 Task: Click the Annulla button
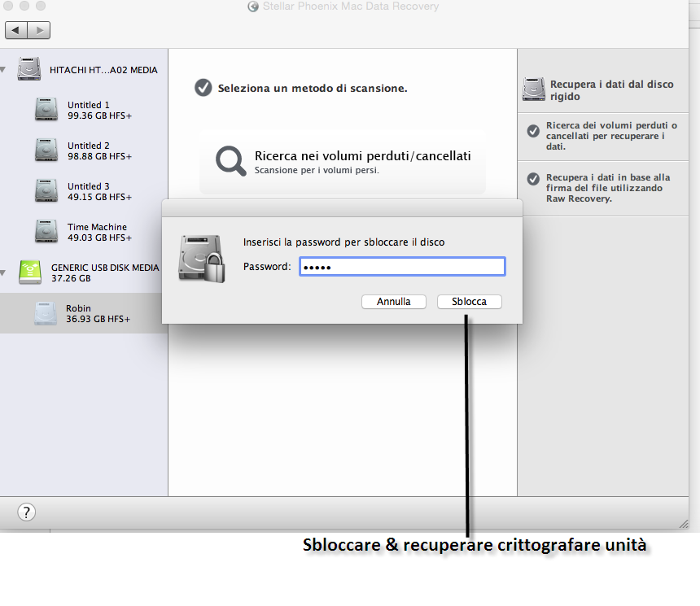(394, 302)
